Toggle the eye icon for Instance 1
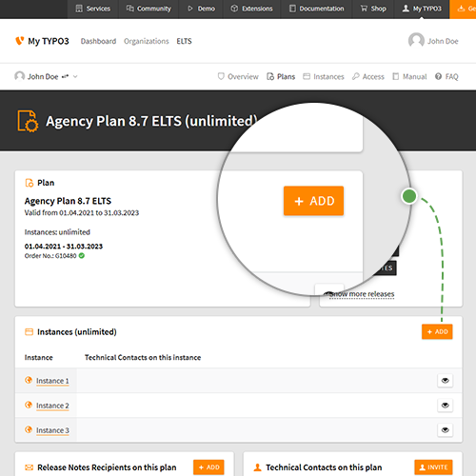476x476 pixels. [x=446, y=381]
